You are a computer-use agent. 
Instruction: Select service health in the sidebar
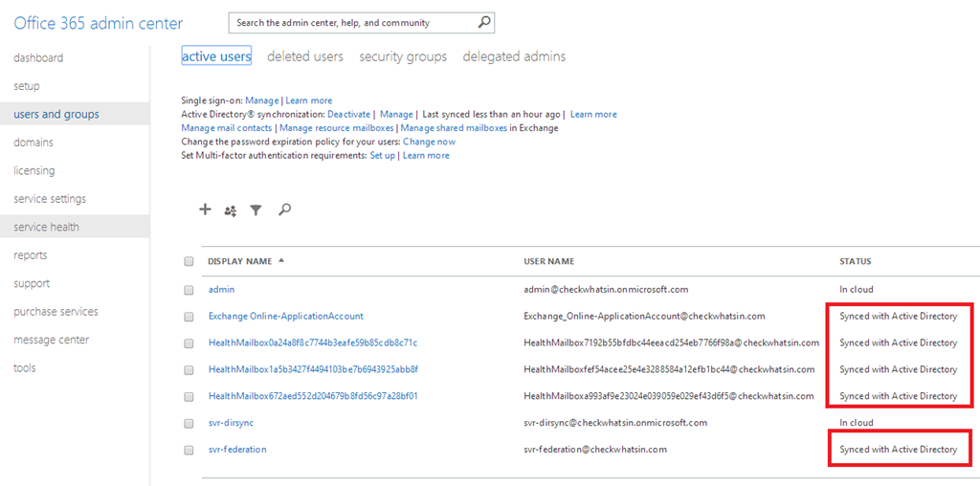pos(46,227)
